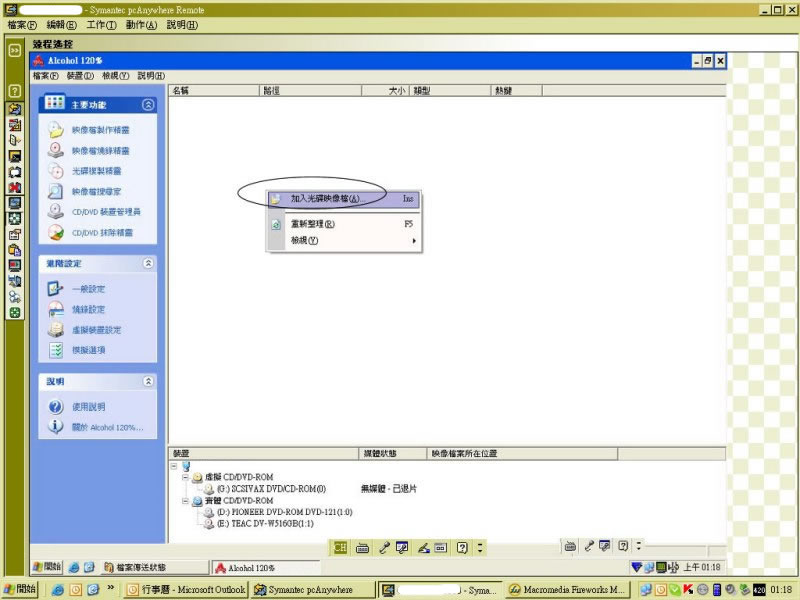
Task: Click the red X icon on pcAnywhere side toolbar
Action: [x=15, y=187]
